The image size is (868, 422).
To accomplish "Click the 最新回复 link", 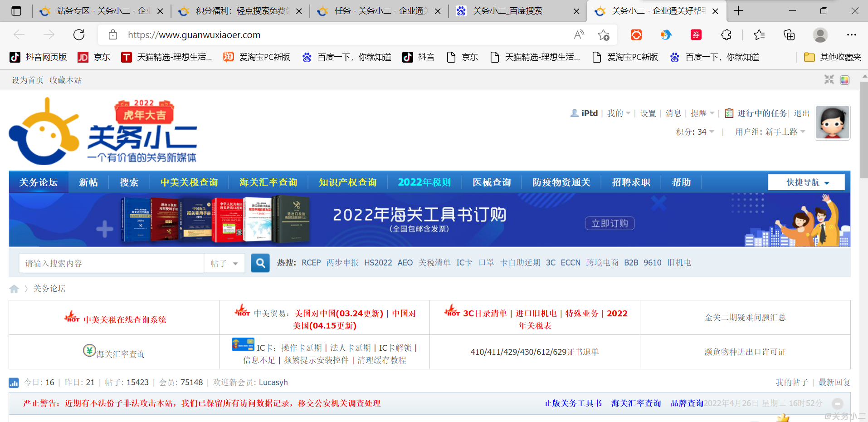I will 834,383.
